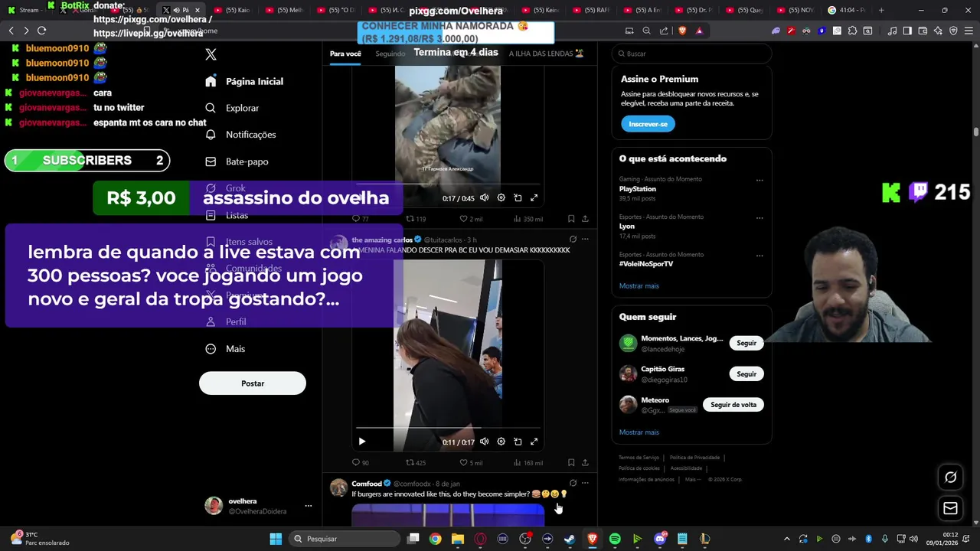The width and height of the screenshot is (980, 551).
Task: Toggle the browser sidebar panel
Action: 907,31
